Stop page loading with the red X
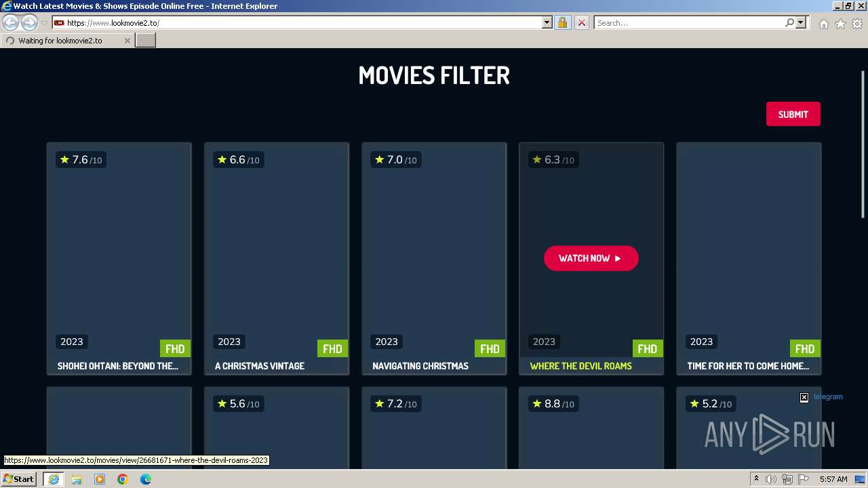Image resolution: width=868 pixels, height=488 pixels. point(581,22)
